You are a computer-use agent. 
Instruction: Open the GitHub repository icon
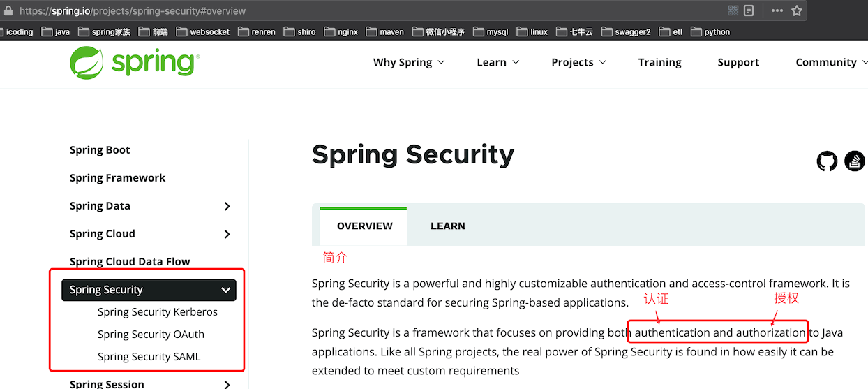coord(827,162)
